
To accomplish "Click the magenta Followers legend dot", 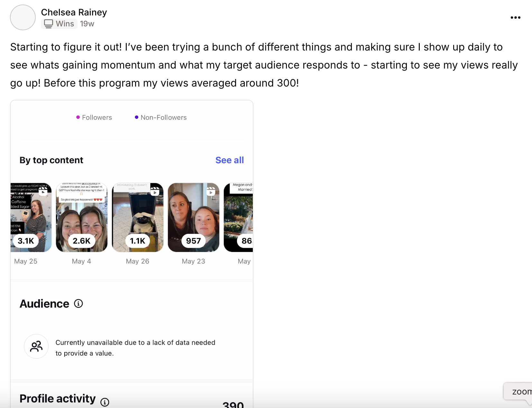I will point(78,117).
